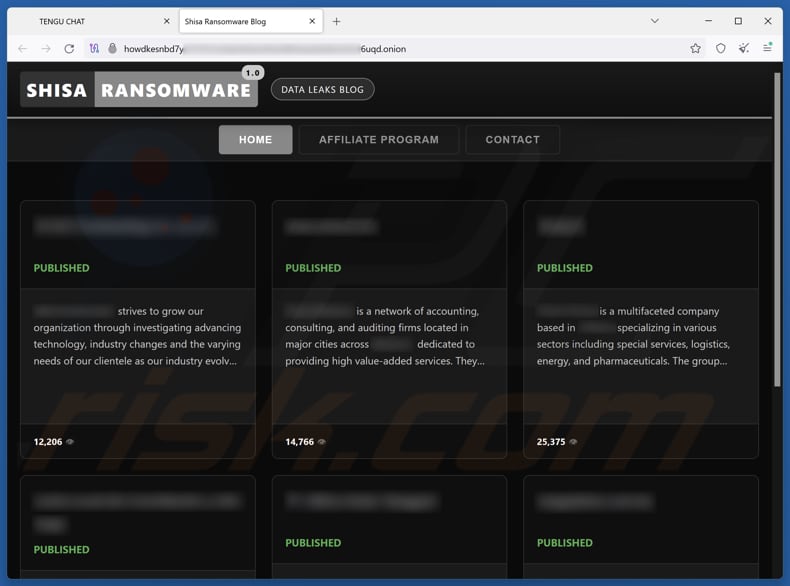Open the CONTACT page
Viewport: 790px width, 586px height.
(x=512, y=140)
